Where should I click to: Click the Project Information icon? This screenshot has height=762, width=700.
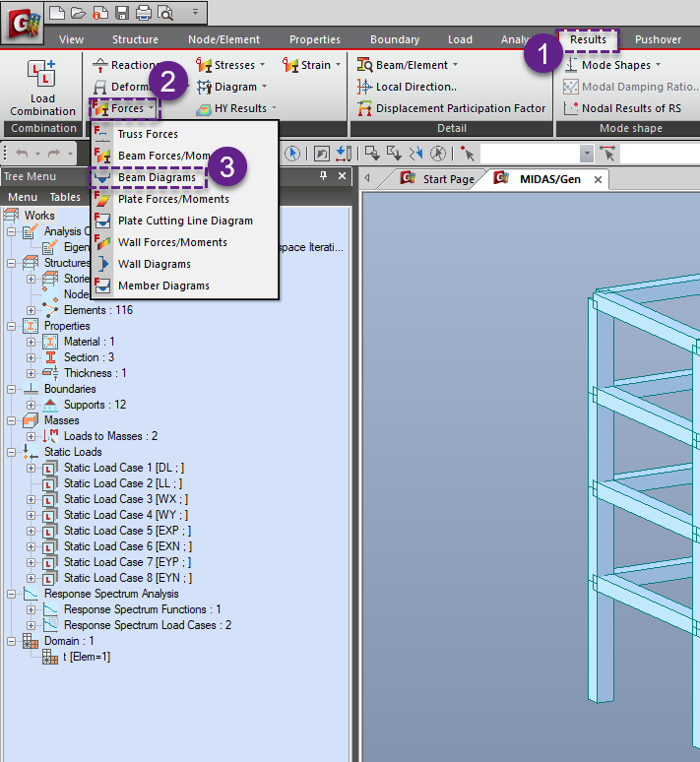pyautogui.click(x=99, y=13)
